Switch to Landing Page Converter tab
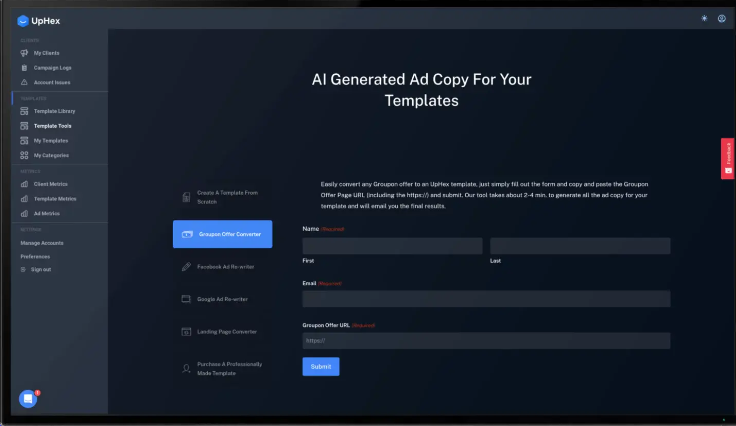This screenshot has height=426, width=736. tap(222, 332)
